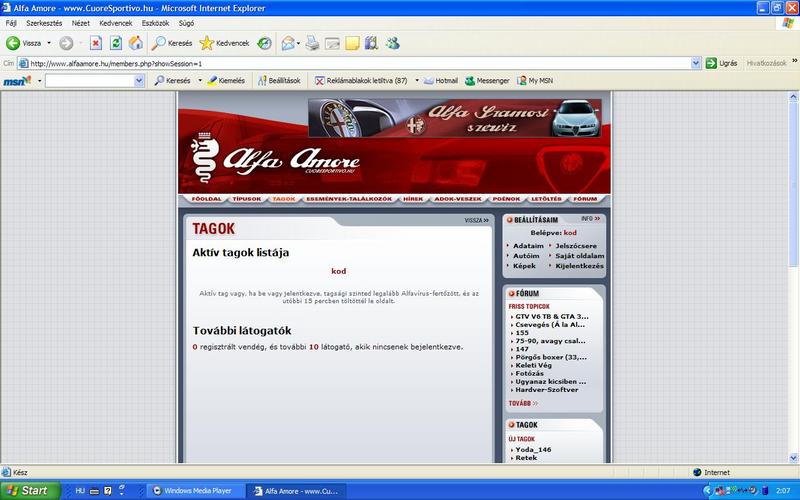Open My MSN toolbar button
This screenshot has width=800, height=500.
[535, 81]
